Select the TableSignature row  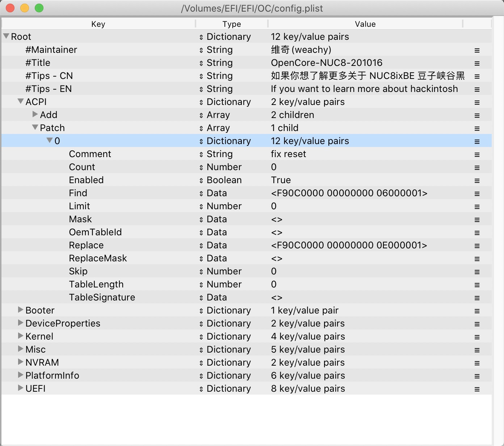(x=102, y=297)
